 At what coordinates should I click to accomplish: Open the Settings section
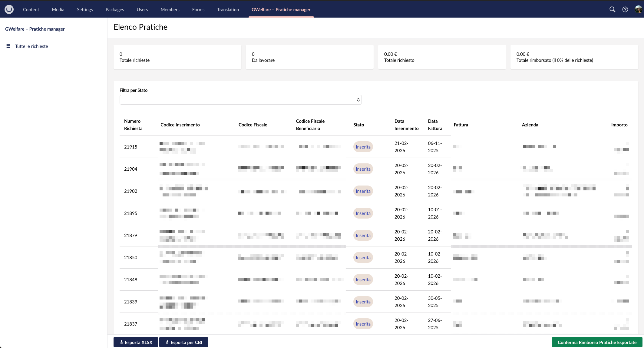click(85, 9)
